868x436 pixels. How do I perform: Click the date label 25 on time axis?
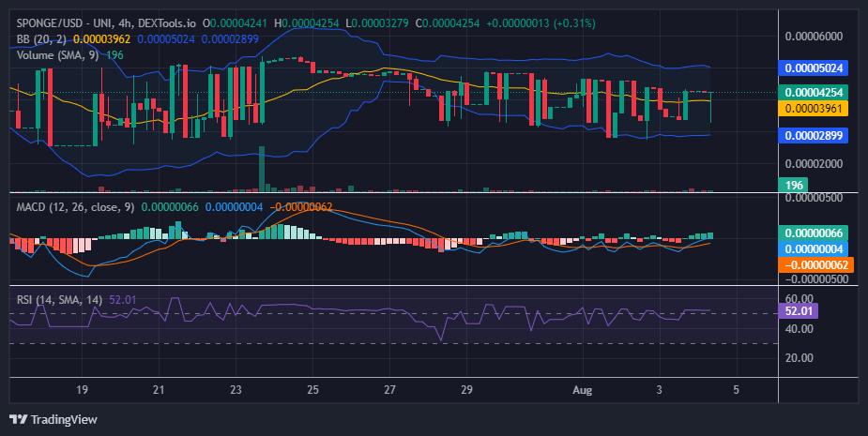pos(312,389)
